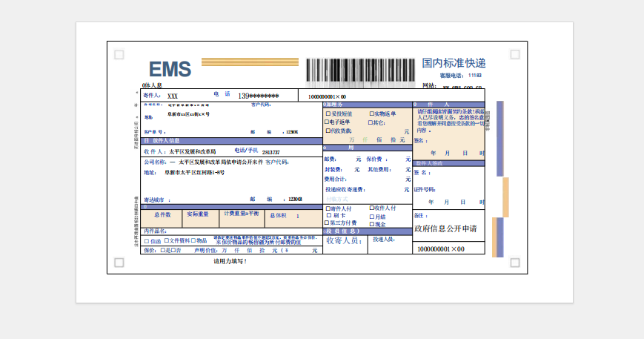Viewport: 644px width, 339px height.
Task: Click the 收件人 label
Action: pyautogui.click(x=155, y=151)
